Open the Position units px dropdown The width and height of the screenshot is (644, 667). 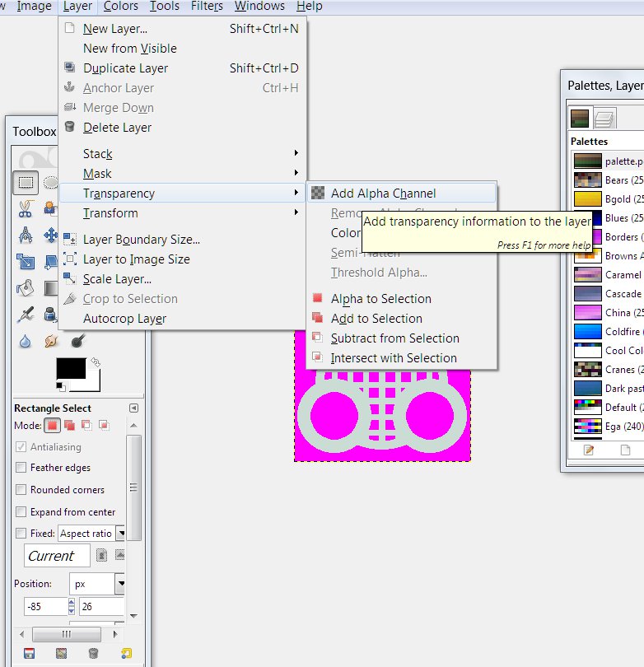(x=120, y=584)
